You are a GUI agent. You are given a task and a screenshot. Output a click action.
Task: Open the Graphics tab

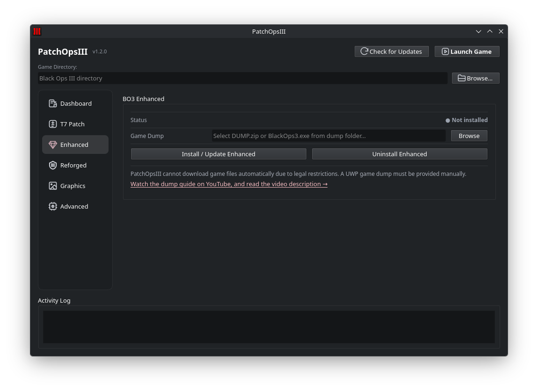[x=75, y=186]
